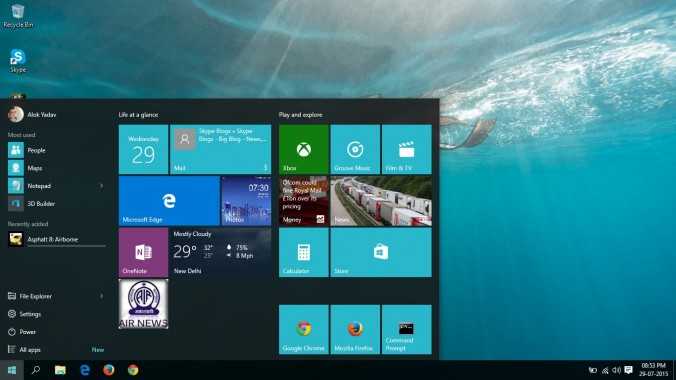Viewport: 676px width, 380px height.
Task: Open Maps from the most used list
Action: (56, 168)
